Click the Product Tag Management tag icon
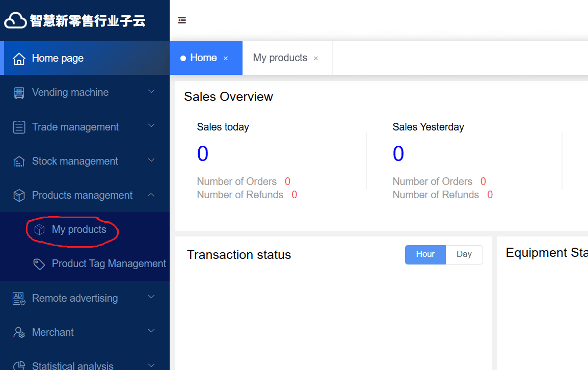 point(39,264)
